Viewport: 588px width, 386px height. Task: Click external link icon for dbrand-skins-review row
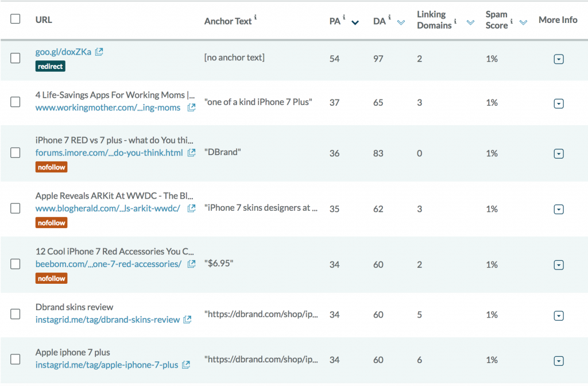click(187, 319)
